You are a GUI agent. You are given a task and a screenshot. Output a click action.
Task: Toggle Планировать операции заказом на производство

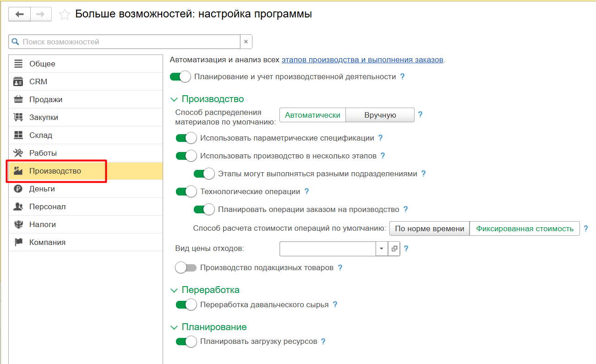click(204, 209)
